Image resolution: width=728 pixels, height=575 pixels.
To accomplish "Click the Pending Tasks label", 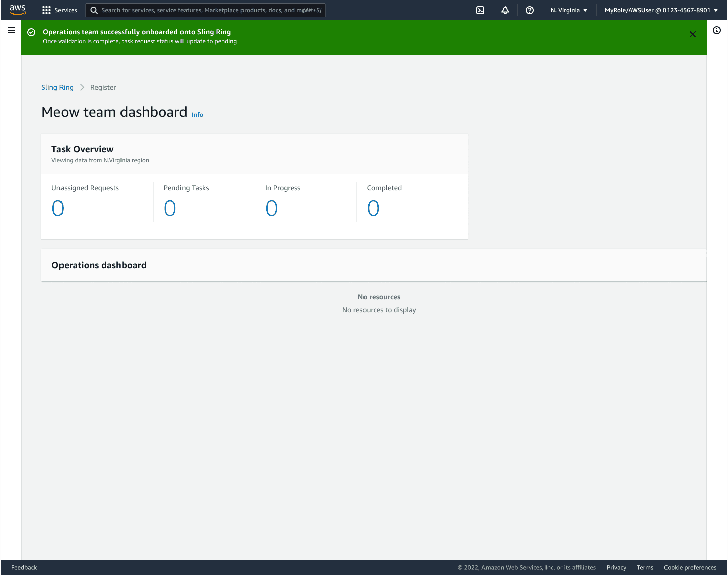I will pos(186,188).
